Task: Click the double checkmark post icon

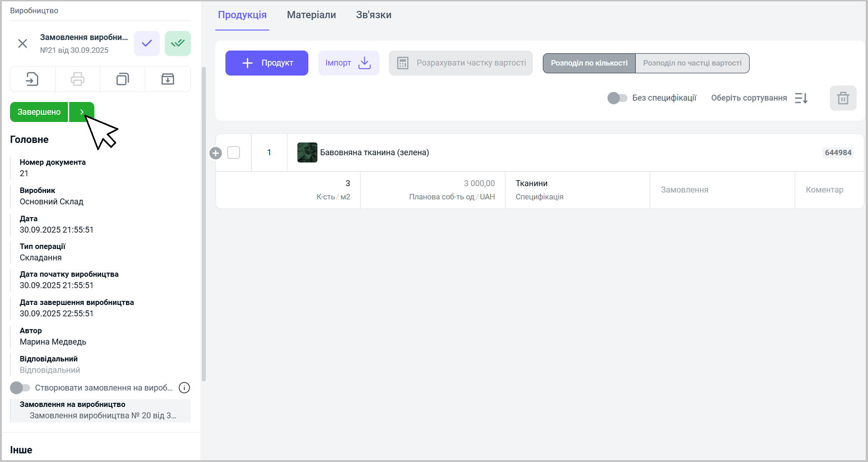Action: click(178, 43)
